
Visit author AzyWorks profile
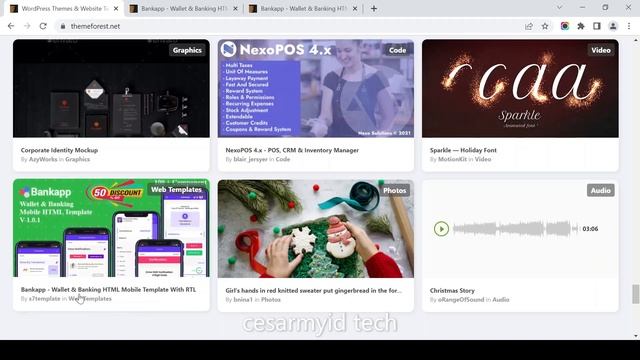(43, 159)
